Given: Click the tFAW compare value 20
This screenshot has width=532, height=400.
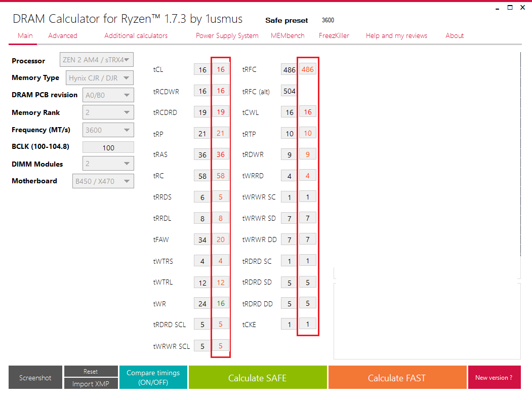Looking at the screenshot, I should pyautogui.click(x=221, y=239).
